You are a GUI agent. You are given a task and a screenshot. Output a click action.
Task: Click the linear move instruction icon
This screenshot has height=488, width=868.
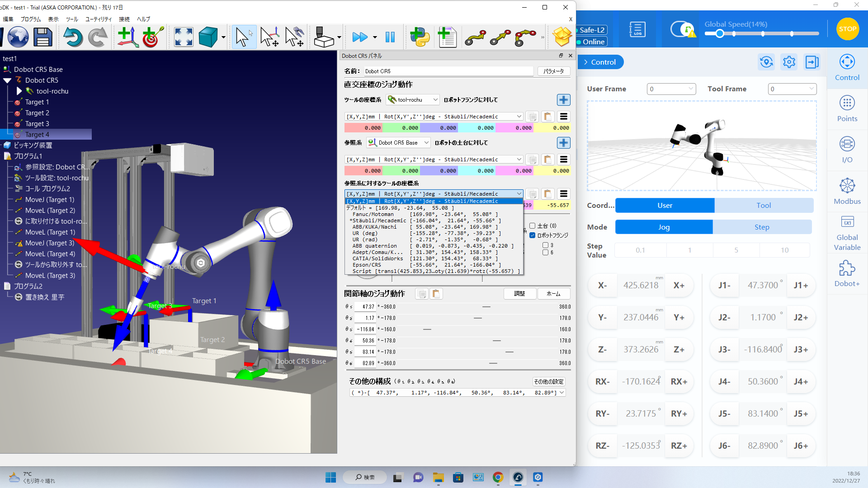click(x=500, y=38)
